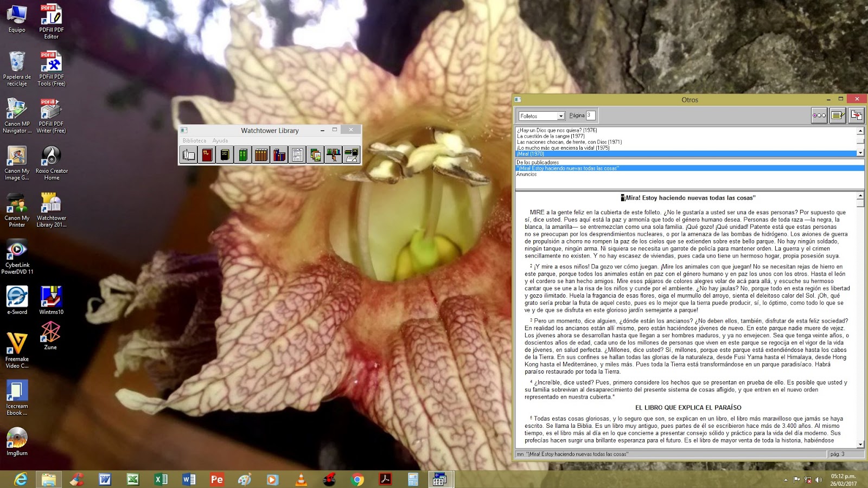Select the magazines stack icon on the toolbar

(x=316, y=155)
